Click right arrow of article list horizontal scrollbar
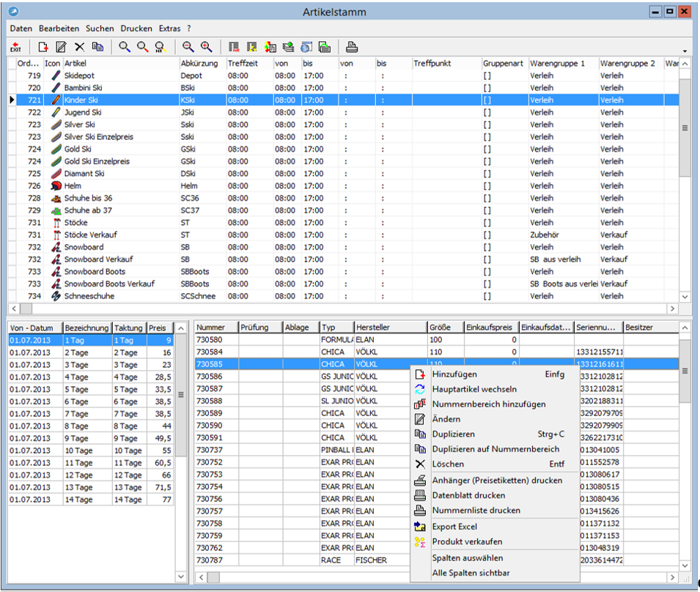This screenshot has height=592, width=700. point(672,308)
